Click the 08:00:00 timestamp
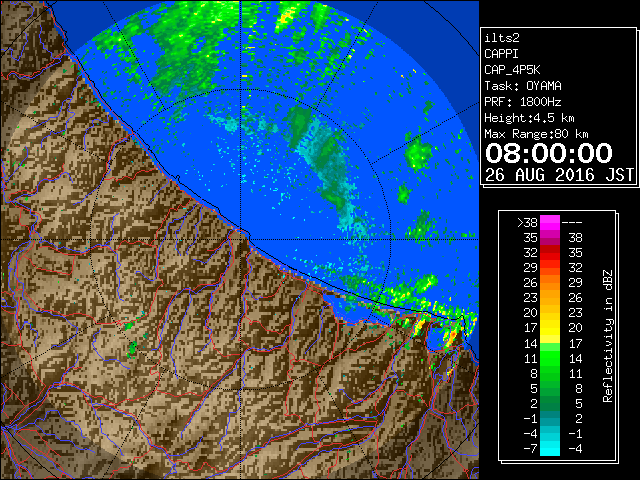The width and height of the screenshot is (640, 480). (549, 153)
